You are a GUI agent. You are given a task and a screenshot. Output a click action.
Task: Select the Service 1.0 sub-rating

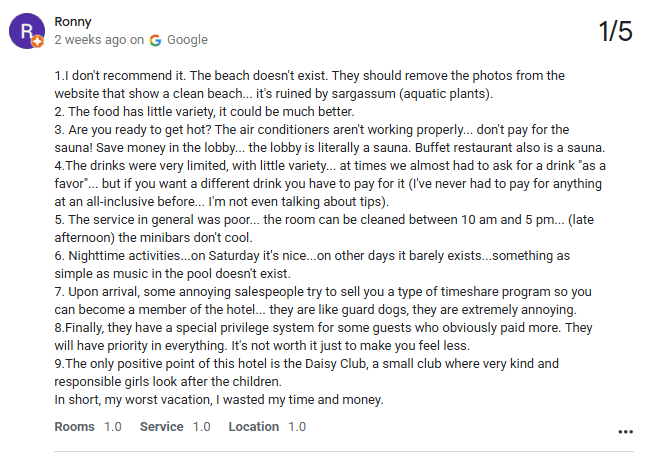(x=175, y=427)
